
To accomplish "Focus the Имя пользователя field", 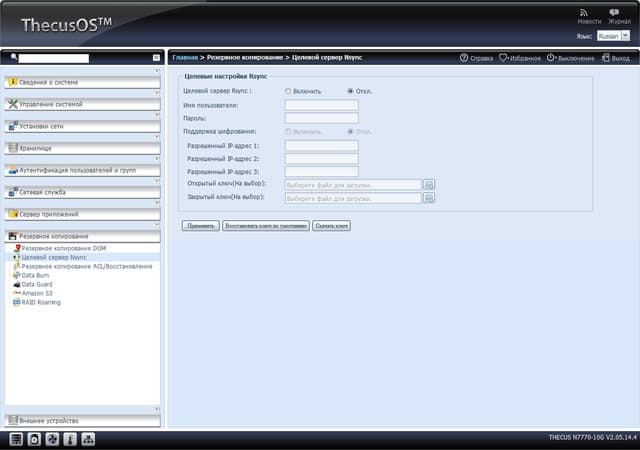I will point(322,105).
